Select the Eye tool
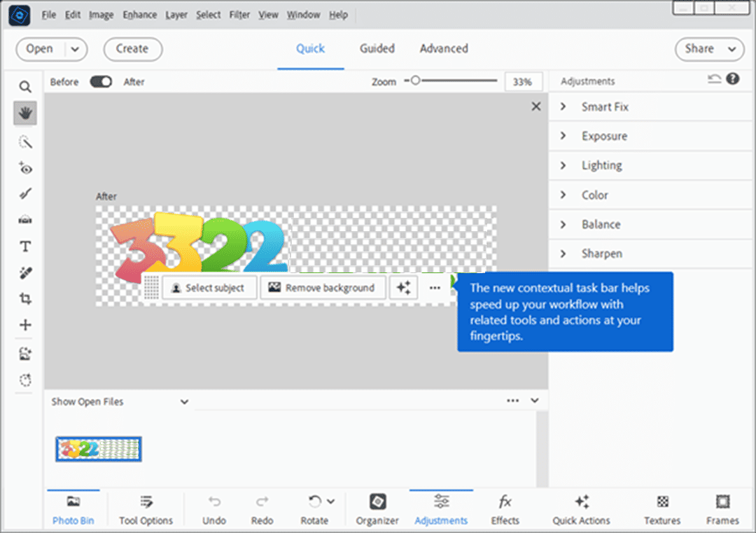Viewport: 756px width, 533px height. click(x=25, y=168)
